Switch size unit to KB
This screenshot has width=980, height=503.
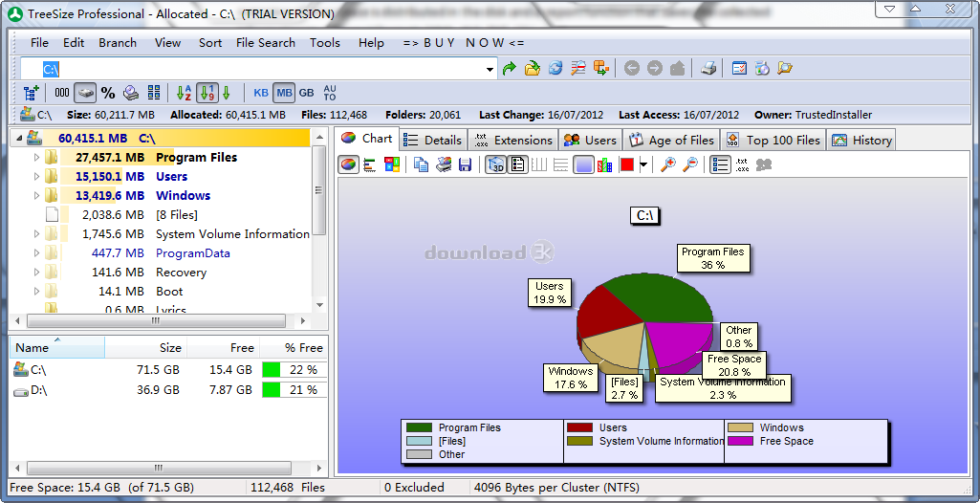[261, 93]
